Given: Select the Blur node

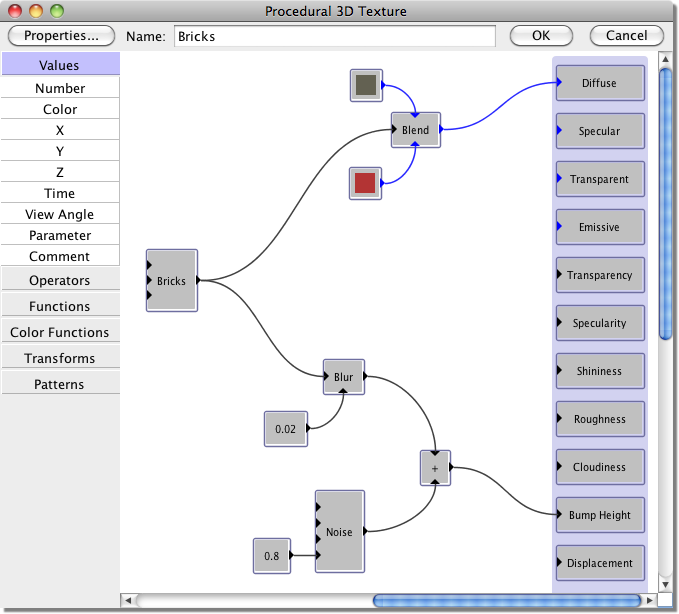Looking at the screenshot, I should point(344,377).
